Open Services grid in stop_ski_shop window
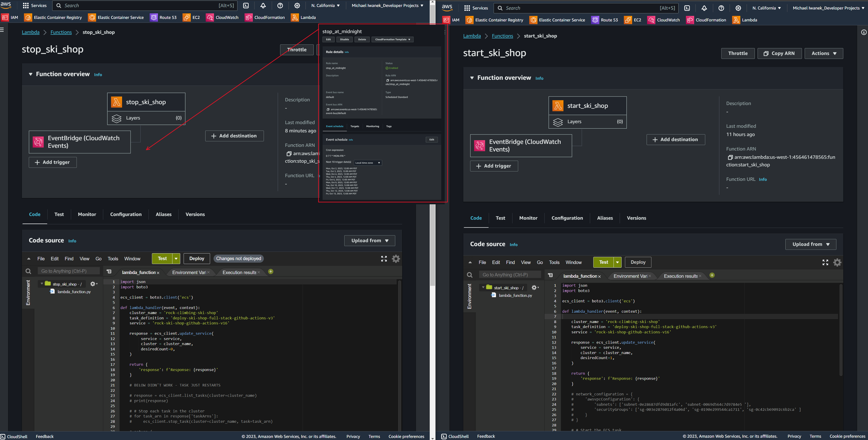The height and width of the screenshot is (440, 868). [x=34, y=5]
